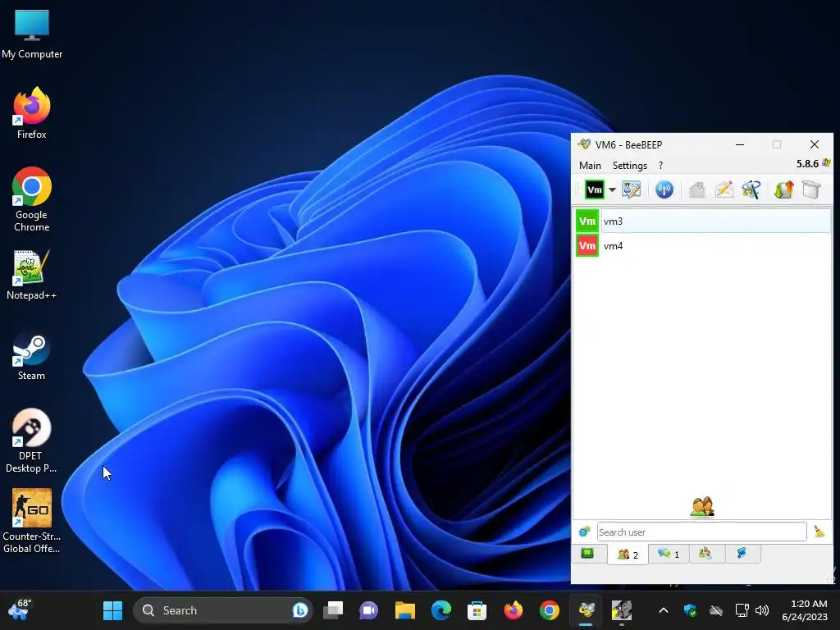Viewport: 840px width, 630px height.
Task: Click the blue broadcast antenna icon
Action: point(664,189)
